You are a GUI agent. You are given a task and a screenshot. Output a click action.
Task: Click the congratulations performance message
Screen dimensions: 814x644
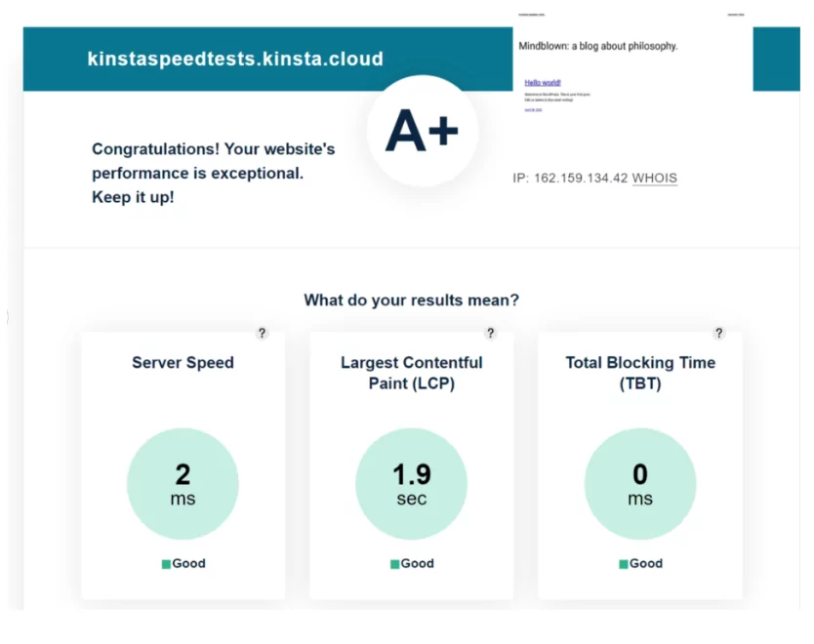(213, 172)
